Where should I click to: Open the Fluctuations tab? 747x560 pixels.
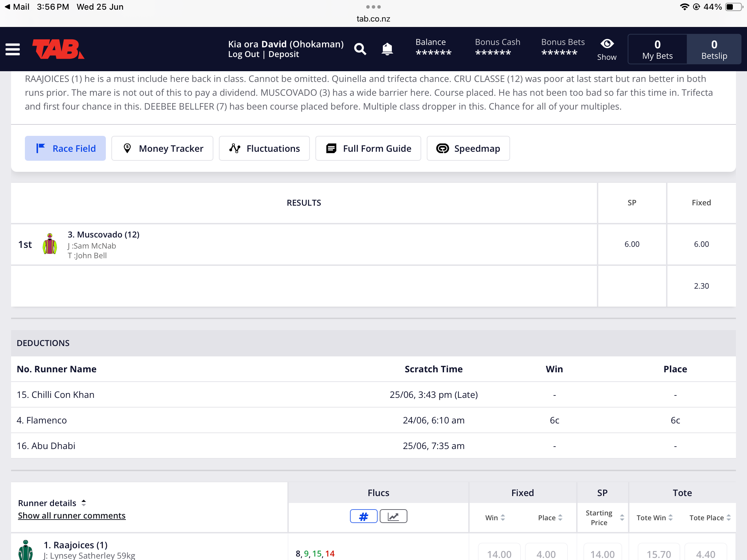click(264, 148)
